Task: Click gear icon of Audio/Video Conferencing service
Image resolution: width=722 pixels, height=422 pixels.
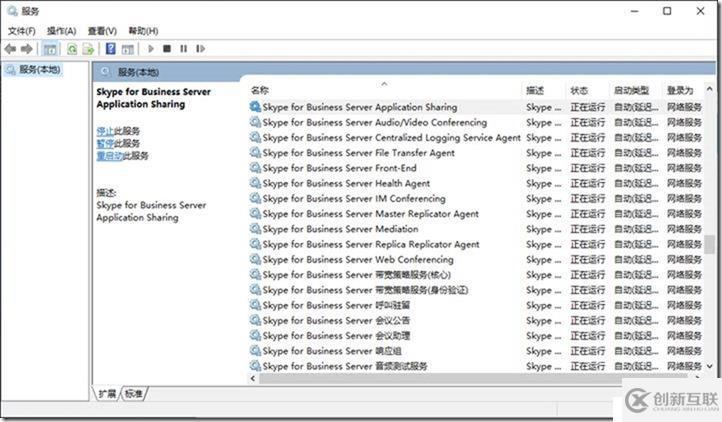Action: pyautogui.click(x=255, y=122)
